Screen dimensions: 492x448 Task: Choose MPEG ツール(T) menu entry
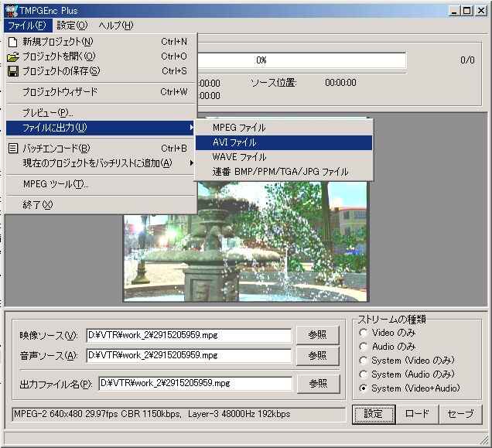pos(101,184)
